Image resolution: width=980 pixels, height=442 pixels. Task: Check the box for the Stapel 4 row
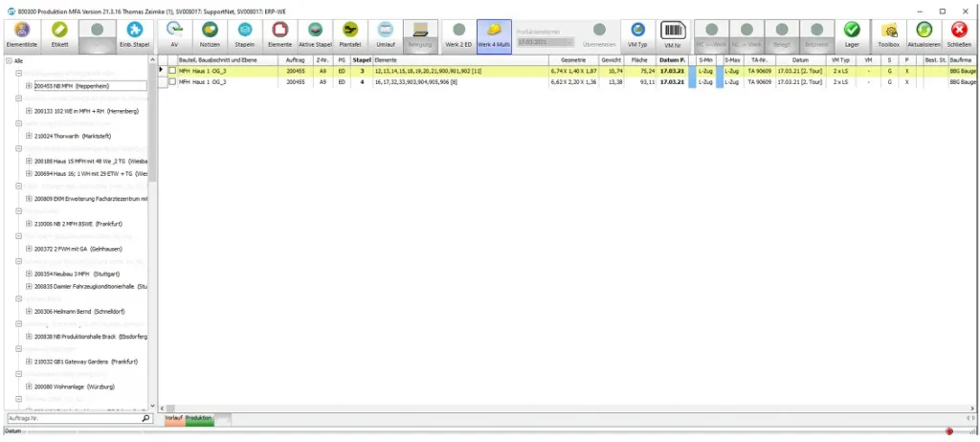point(172,82)
